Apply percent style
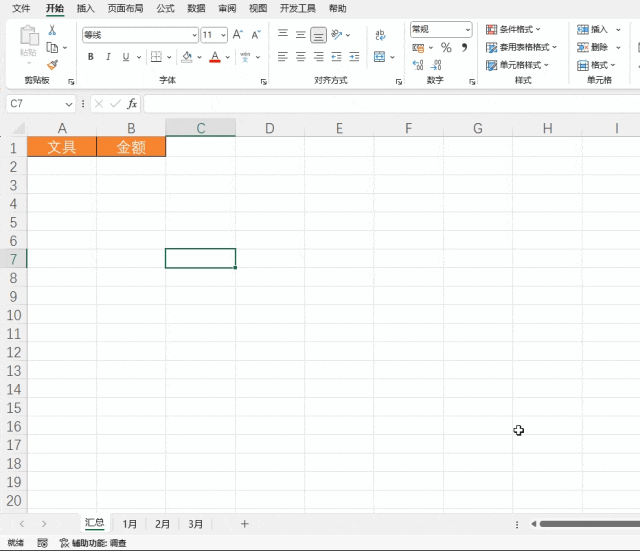Image resolution: width=640 pixels, height=551 pixels. 446,48
